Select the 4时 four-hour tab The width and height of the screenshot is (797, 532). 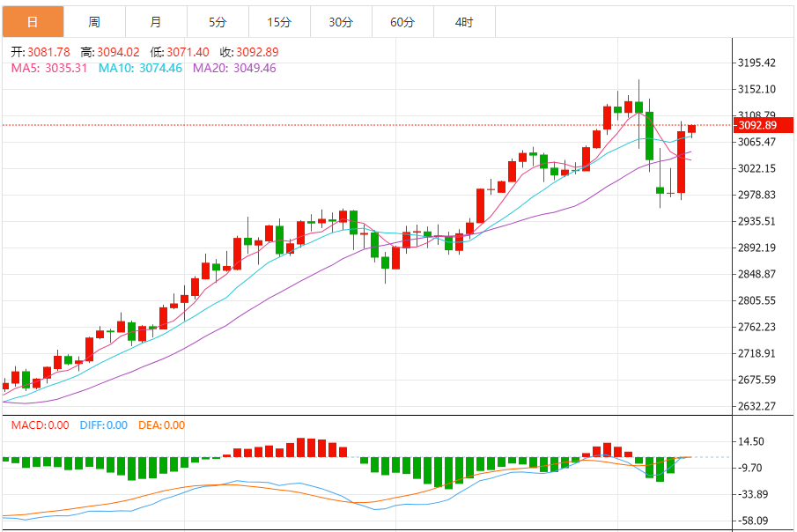(x=464, y=22)
